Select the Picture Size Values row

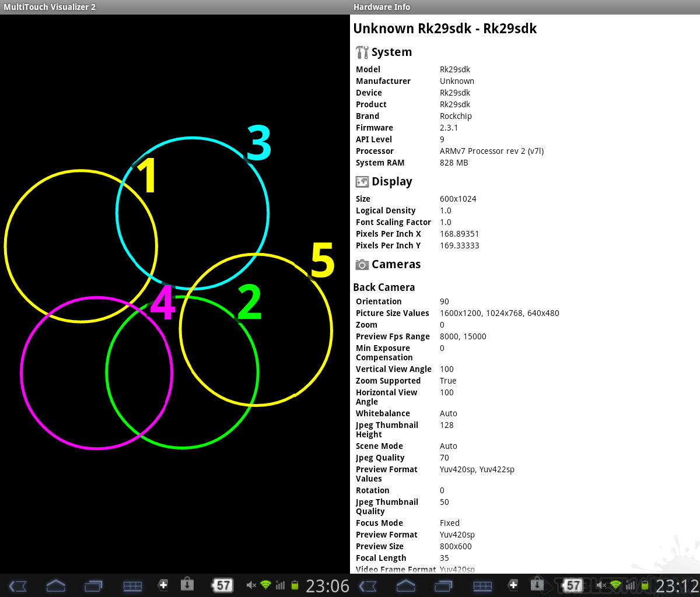(457, 313)
